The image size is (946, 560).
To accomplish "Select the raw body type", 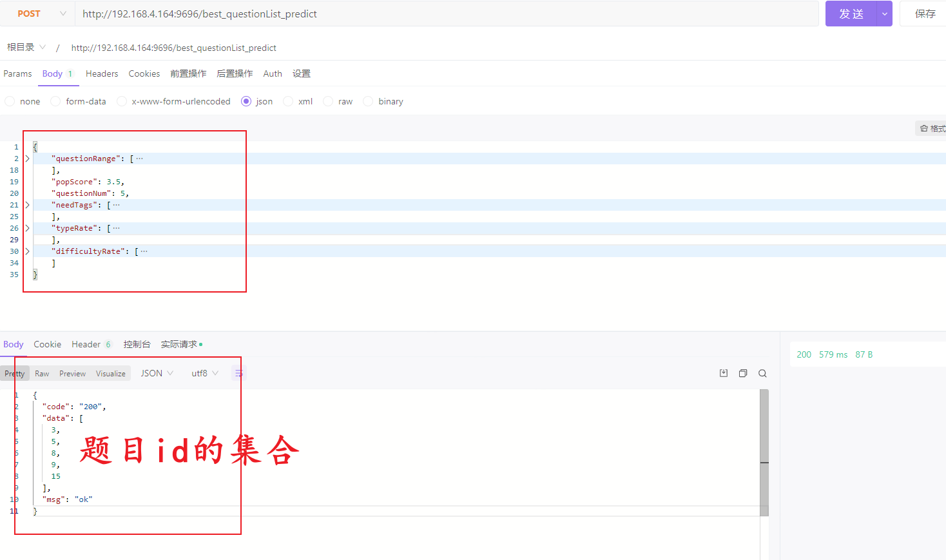I will pyautogui.click(x=329, y=101).
